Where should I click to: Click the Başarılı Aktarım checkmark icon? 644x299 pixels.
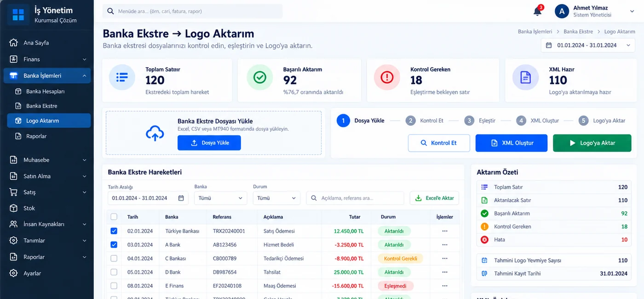tap(260, 77)
